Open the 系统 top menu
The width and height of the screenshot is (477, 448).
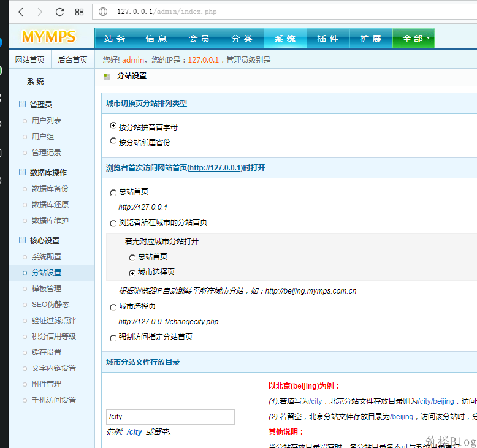(x=285, y=39)
